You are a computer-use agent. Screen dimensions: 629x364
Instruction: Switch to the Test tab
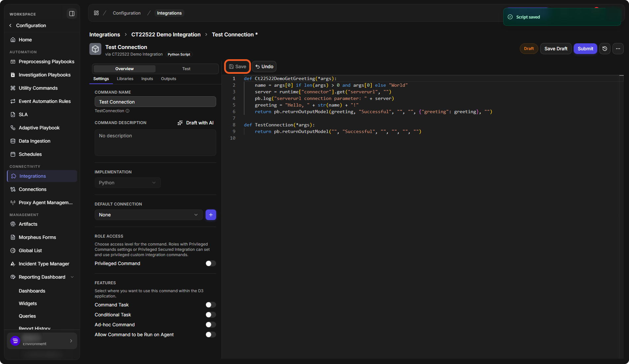[186, 69]
